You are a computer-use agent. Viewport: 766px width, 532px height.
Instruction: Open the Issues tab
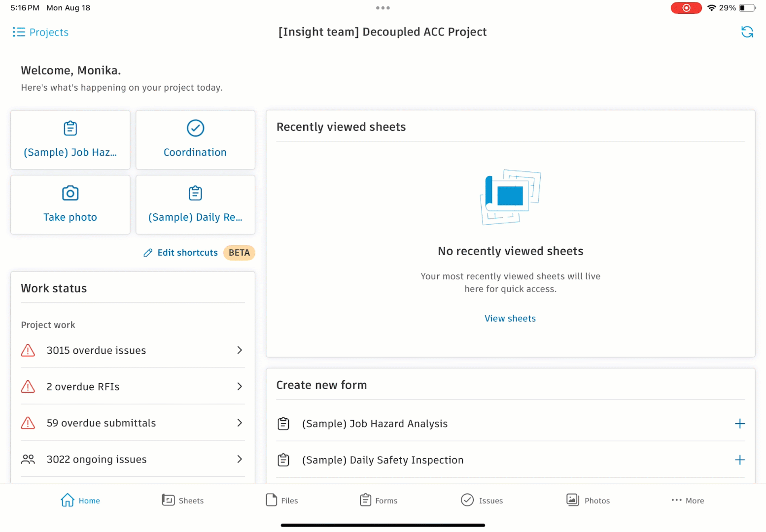[482, 500]
